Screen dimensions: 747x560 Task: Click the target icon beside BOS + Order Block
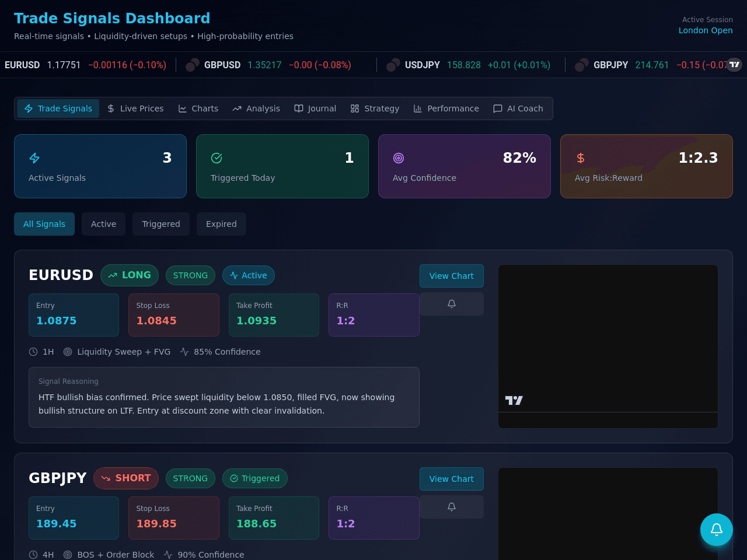click(x=68, y=555)
